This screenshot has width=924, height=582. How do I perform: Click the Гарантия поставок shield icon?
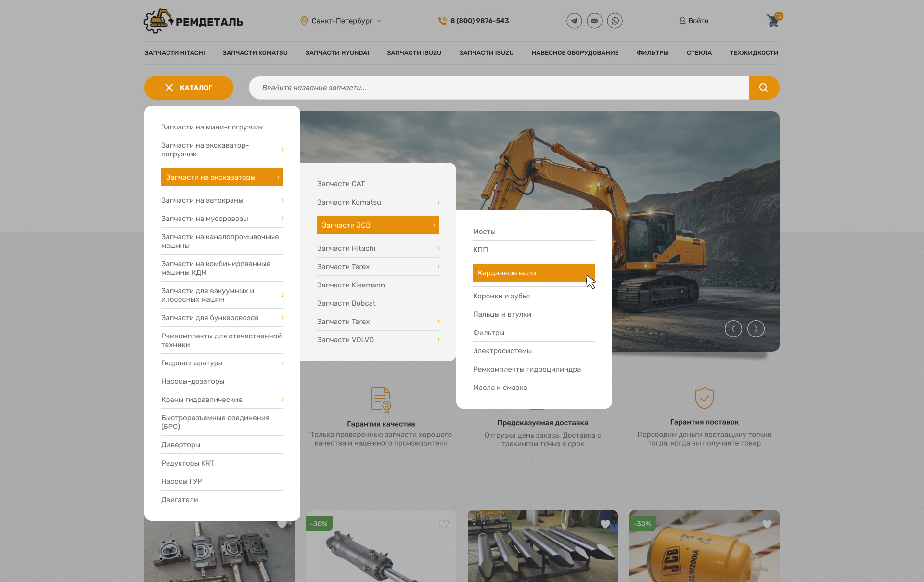pos(704,398)
